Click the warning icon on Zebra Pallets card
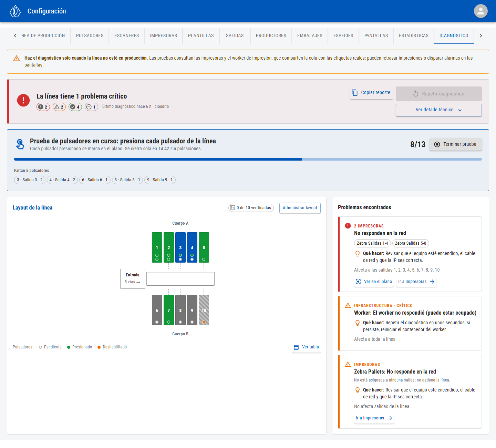This screenshot has height=448, width=496. pyautogui.click(x=348, y=364)
